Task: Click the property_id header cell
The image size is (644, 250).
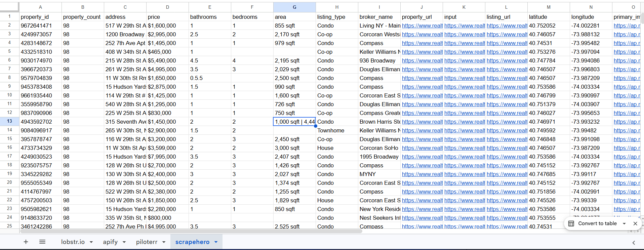Action: tap(40, 17)
